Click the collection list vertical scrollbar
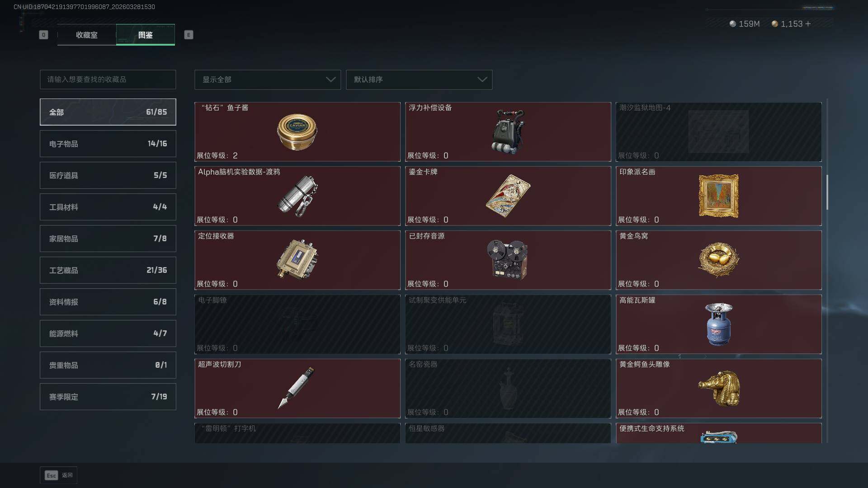 tap(827, 192)
